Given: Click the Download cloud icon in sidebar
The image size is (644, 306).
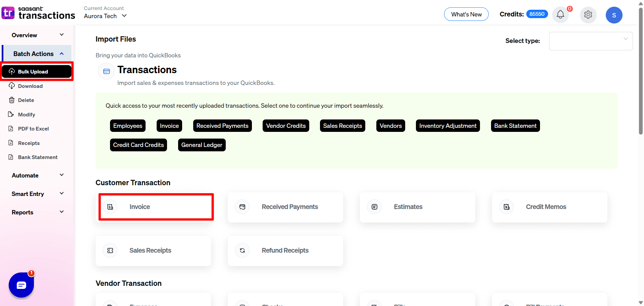Looking at the screenshot, I should pyautogui.click(x=12, y=86).
